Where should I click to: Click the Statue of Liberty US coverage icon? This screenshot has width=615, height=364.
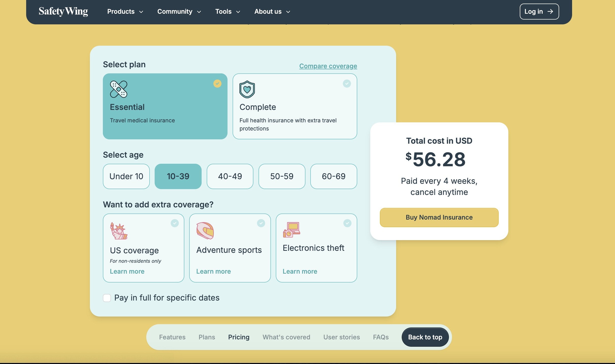(119, 231)
